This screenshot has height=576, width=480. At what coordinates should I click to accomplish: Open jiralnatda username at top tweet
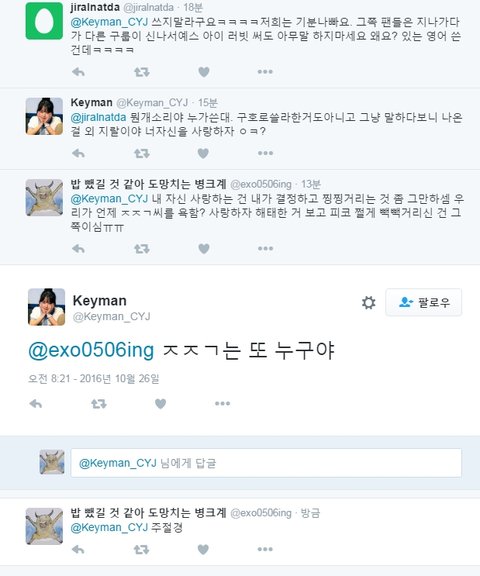(x=95, y=7)
